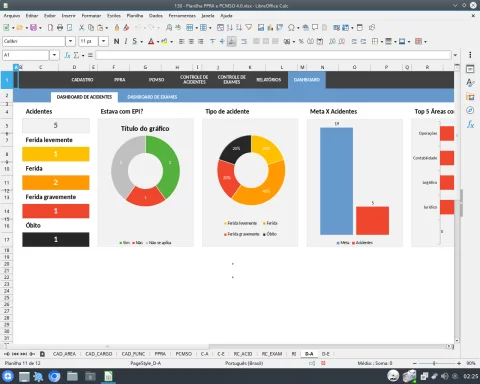
Task: Click the AutoFilter funnel icon
Action: tap(249, 28)
